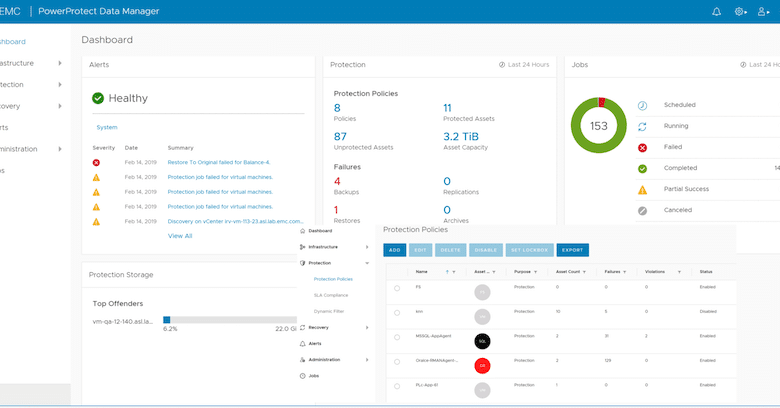Open Restore To Original failed alert link

pyautogui.click(x=219, y=163)
